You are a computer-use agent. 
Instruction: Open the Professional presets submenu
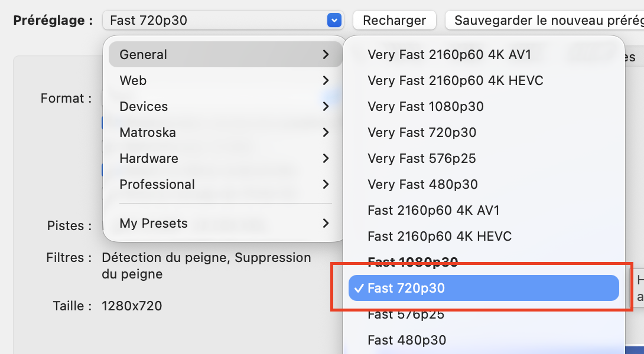pyautogui.click(x=225, y=185)
